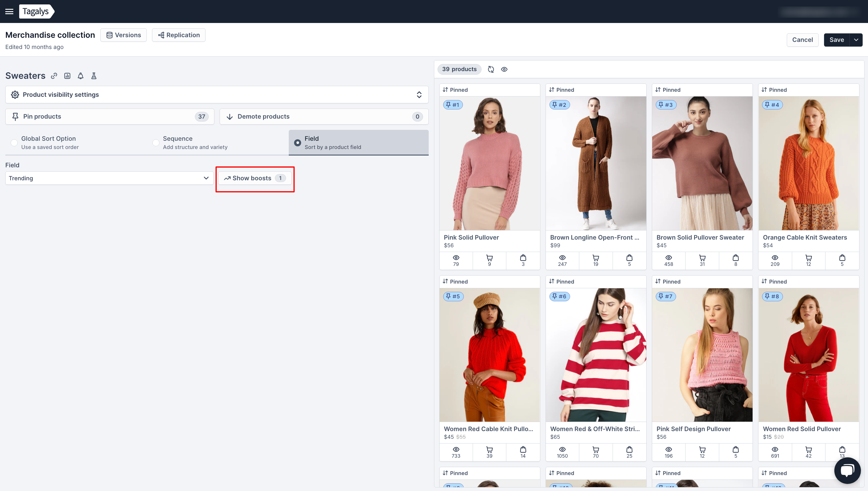
Task: Click the Show boosts button
Action: [x=255, y=178]
